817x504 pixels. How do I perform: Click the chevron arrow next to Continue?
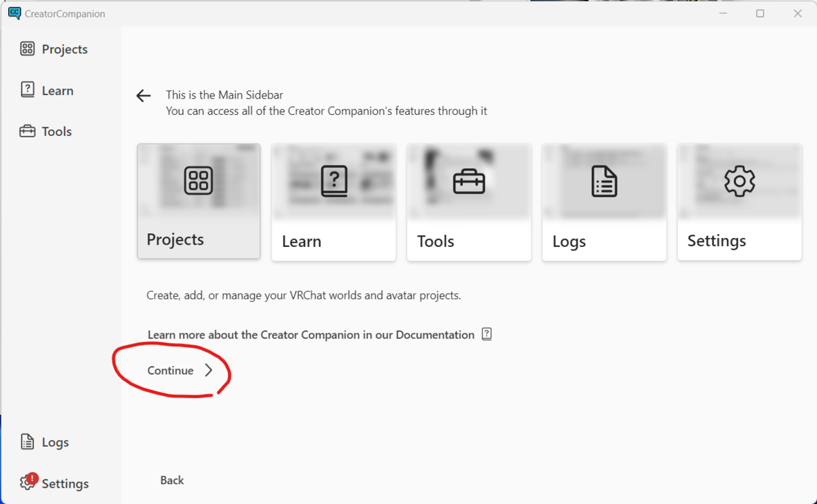click(x=208, y=370)
